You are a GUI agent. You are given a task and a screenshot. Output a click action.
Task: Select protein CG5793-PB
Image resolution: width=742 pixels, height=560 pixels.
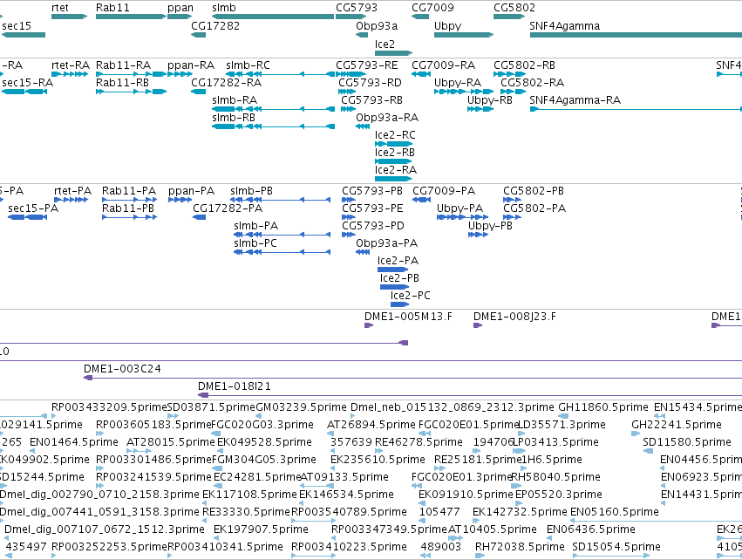[x=349, y=200]
